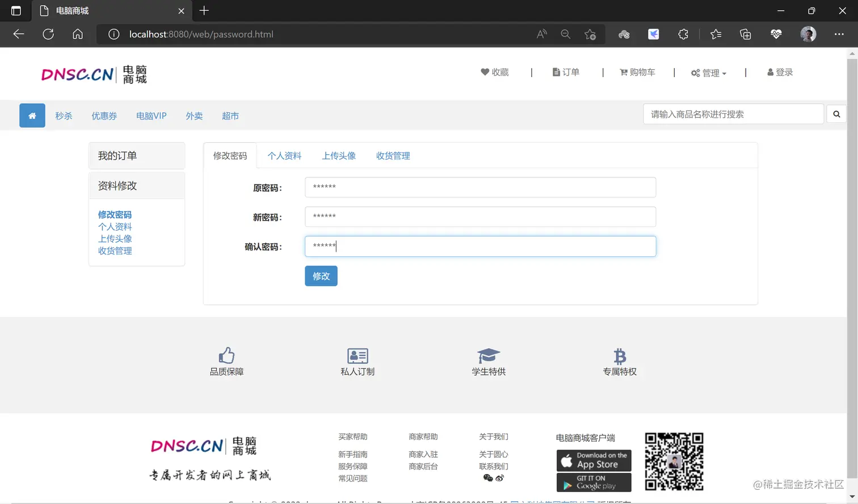Select 修改密码 in sidebar
Screen dimensions: 858x504
pos(115,215)
